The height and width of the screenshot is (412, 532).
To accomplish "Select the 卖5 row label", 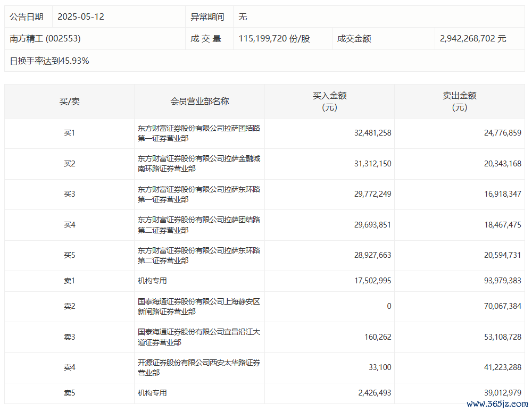I will coord(70,393).
